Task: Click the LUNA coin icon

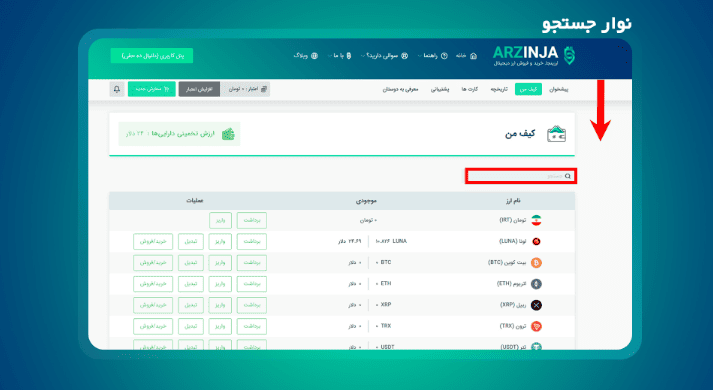Action: [x=537, y=241]
